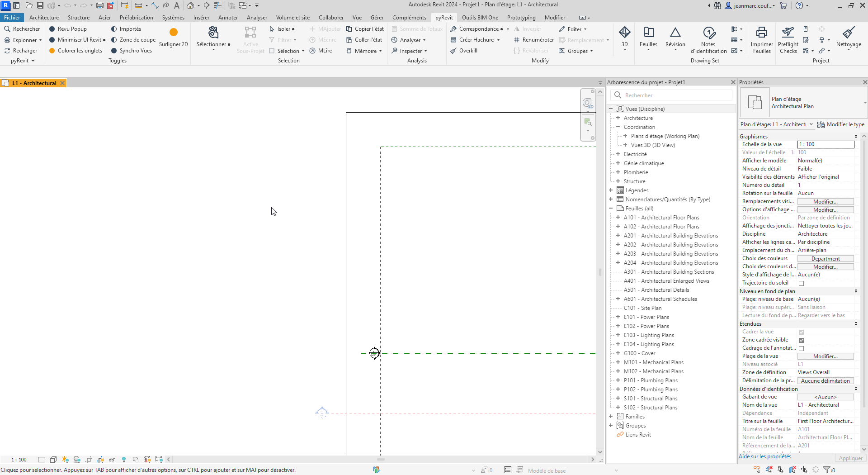Open the Plan d'étage view selector dropdown

pos(812,124)
